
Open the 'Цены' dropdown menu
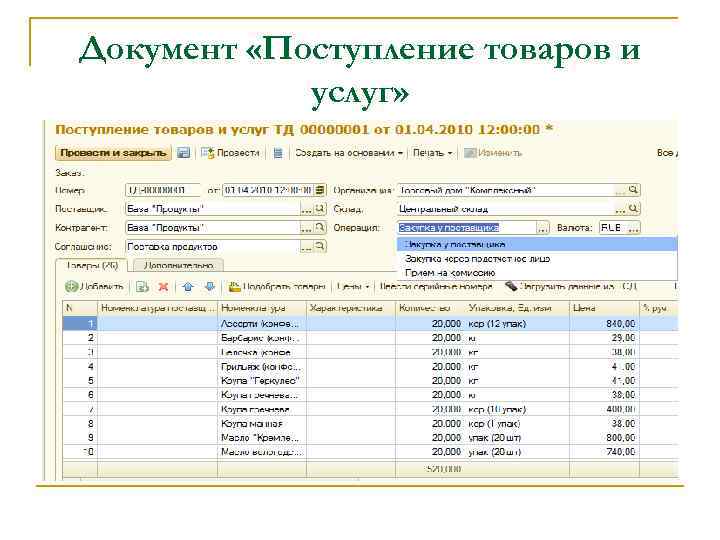[353, 287]
